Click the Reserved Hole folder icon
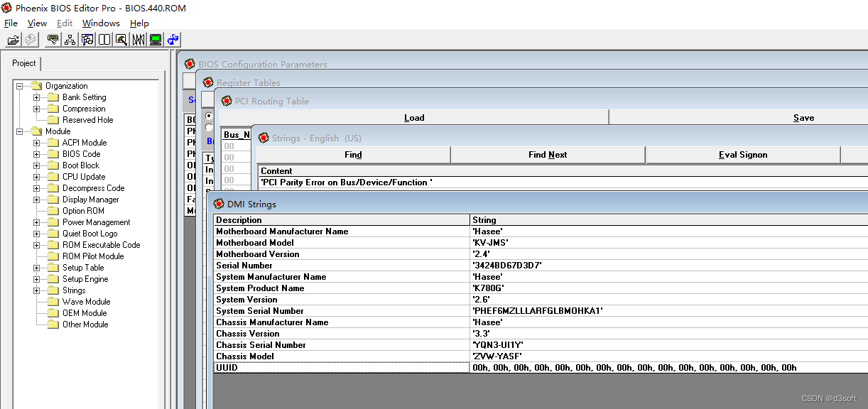 click(53, 120)
